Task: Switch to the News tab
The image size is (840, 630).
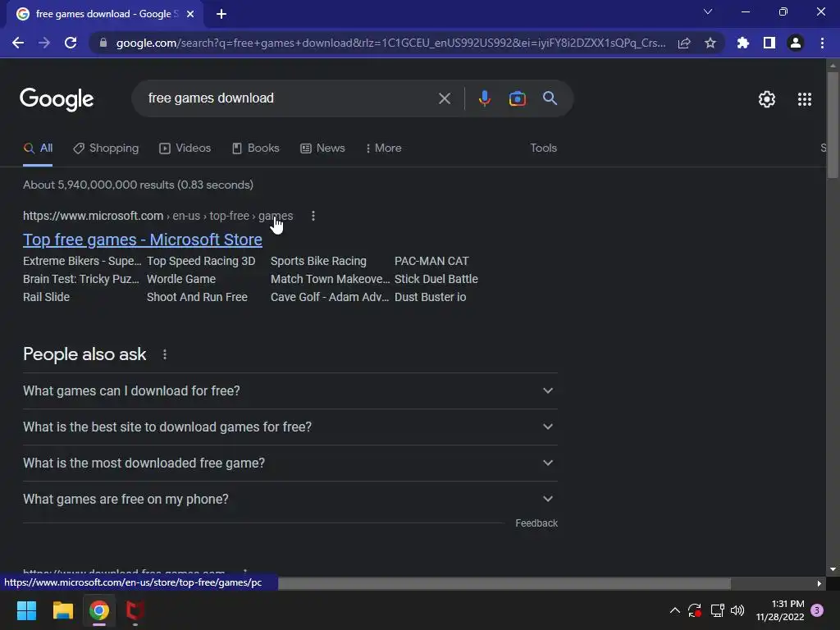Action: pyautogui.click(x=322, y=148)
